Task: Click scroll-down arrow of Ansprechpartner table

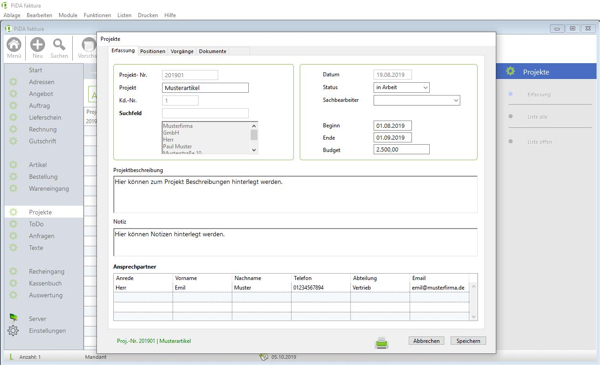Action: click(473, 317)
